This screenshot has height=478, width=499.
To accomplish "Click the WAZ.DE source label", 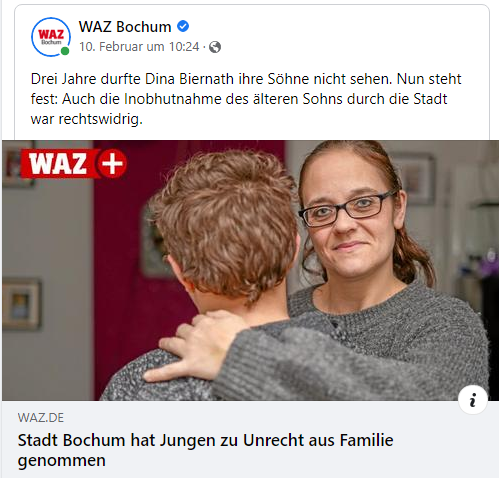I will [41, 418].
